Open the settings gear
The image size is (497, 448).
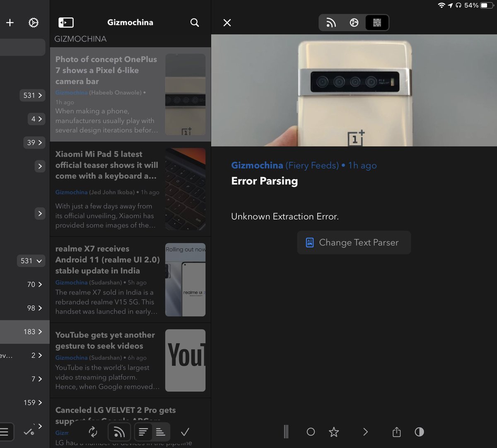(x=34, y=23)
